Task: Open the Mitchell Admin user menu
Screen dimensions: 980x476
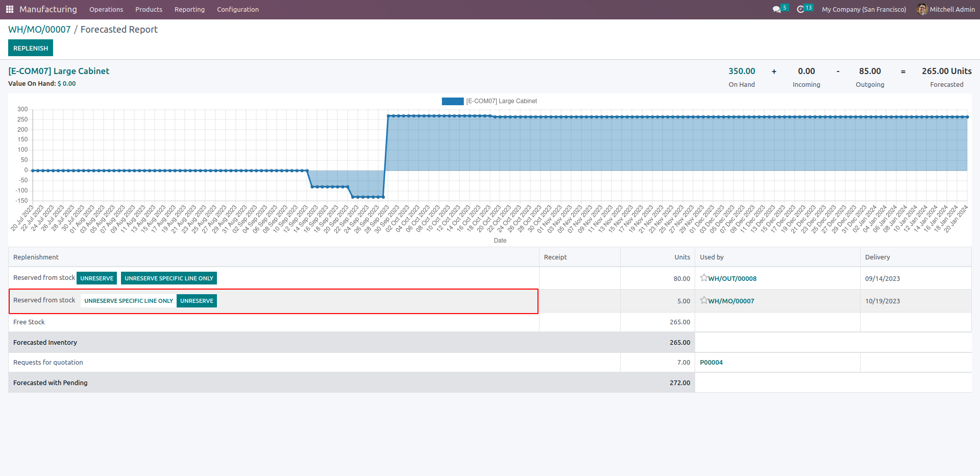Action: click(946, 9)
